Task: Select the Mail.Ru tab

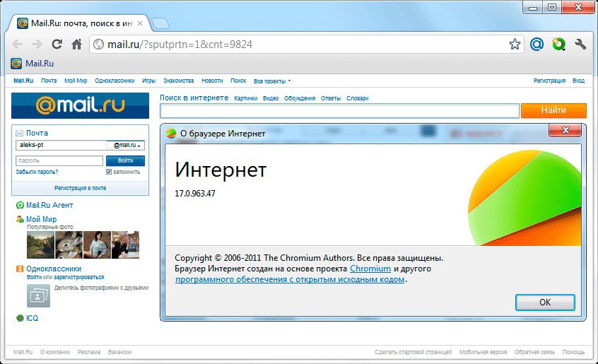Action: [x=78, y=23]
